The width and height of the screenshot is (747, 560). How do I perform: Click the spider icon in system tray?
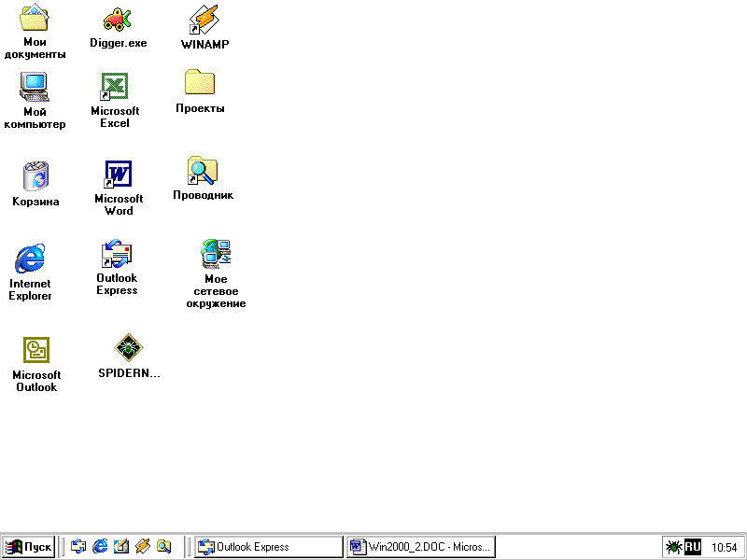pos(673,547)
